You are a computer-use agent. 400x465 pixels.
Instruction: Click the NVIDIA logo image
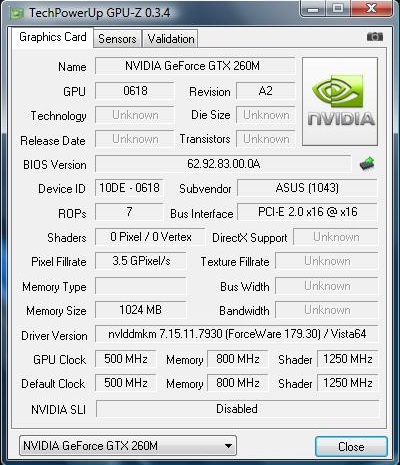[x=340, y=101]
